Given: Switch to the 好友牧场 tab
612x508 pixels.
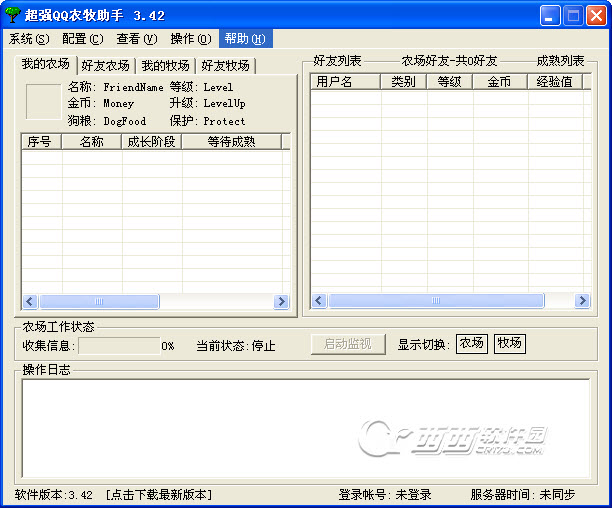Looking at the screenshot, I should pos(226,66).
